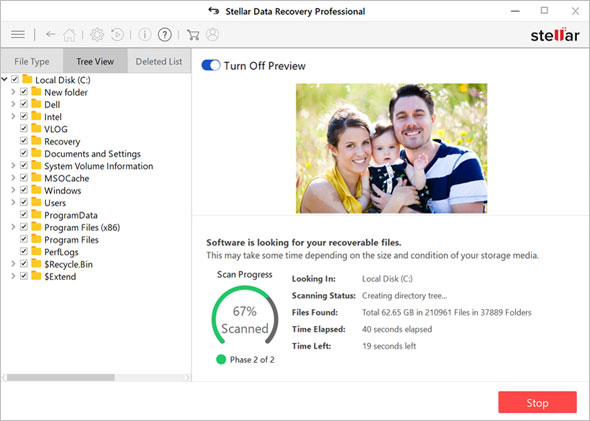The width and height of the screenshot is (590, 421).
Task: Open the Deleted List tab
Action: (x=159, y=61)
